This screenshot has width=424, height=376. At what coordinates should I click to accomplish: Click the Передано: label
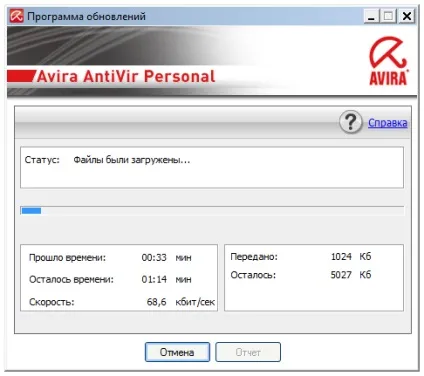click(x=254, y=257)
